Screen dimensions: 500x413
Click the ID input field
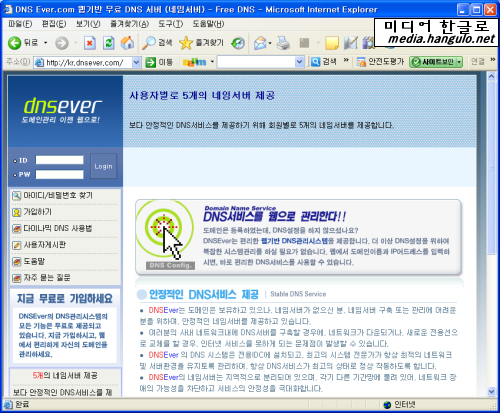[x=59, y=160]
